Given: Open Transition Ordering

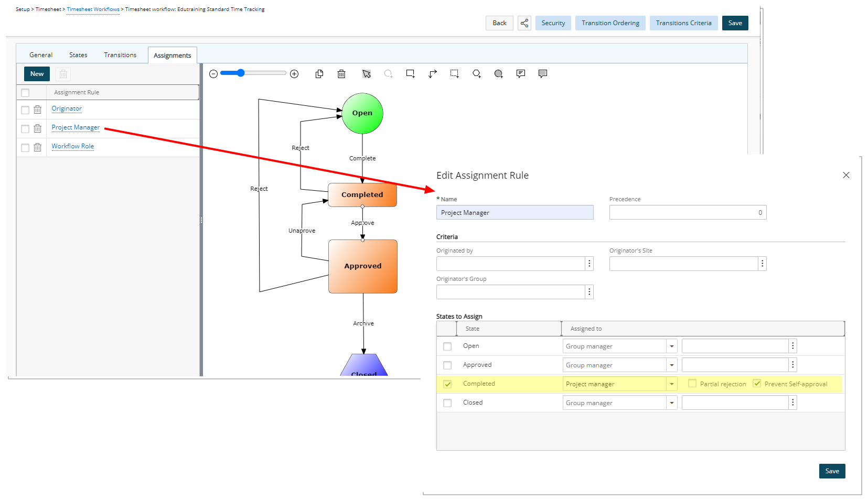Looking at the screenshot, I should (x=610, y=23).
